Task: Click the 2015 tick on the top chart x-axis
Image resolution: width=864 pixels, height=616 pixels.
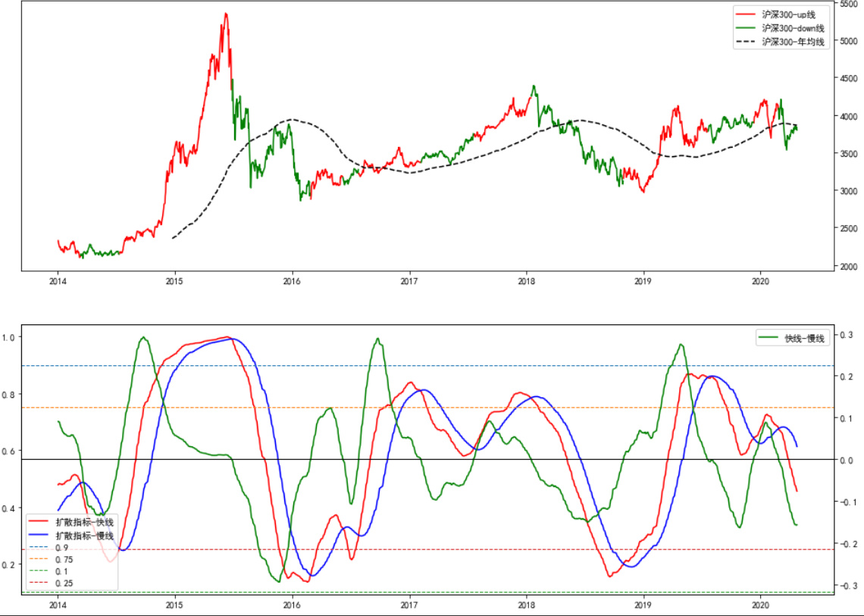Action: 175,281
